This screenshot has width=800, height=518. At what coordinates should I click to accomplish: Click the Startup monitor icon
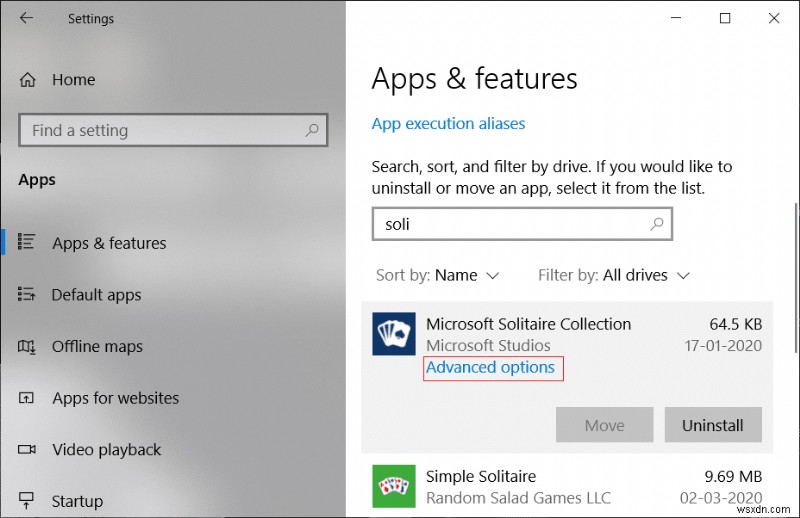26,500
